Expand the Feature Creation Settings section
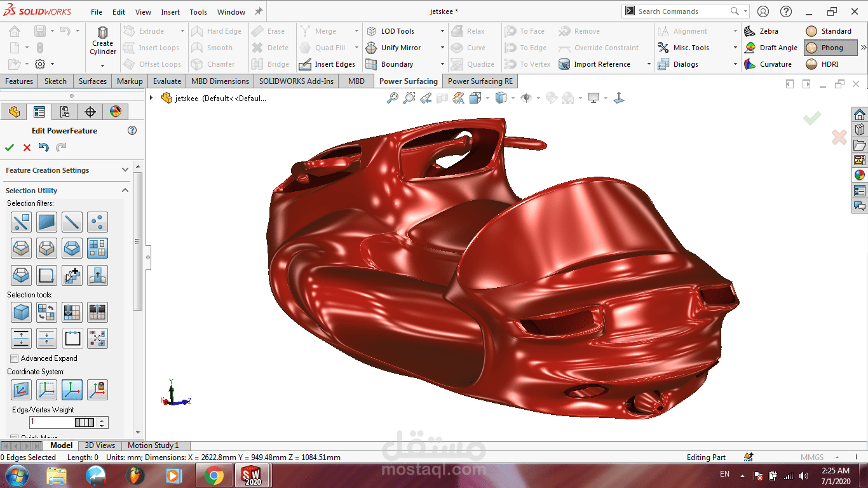Viewport: 868px width, 488px height. [125, 170]
